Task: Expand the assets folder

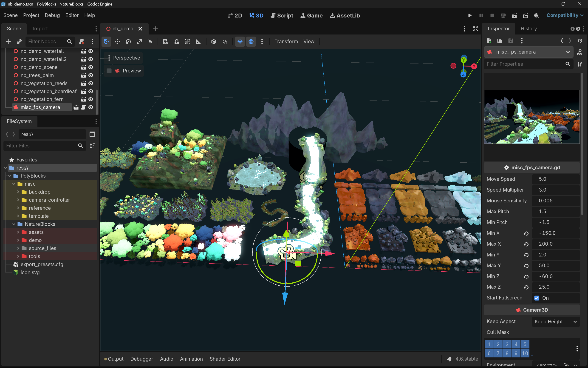Action: click(x=18, y=232)
